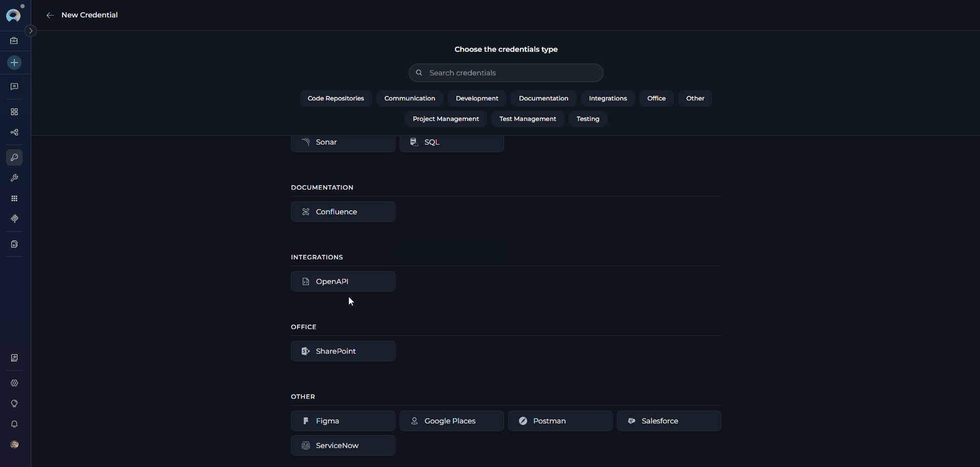
Task: Open the sparkle note icon near bottom
Action: point(14,358)
